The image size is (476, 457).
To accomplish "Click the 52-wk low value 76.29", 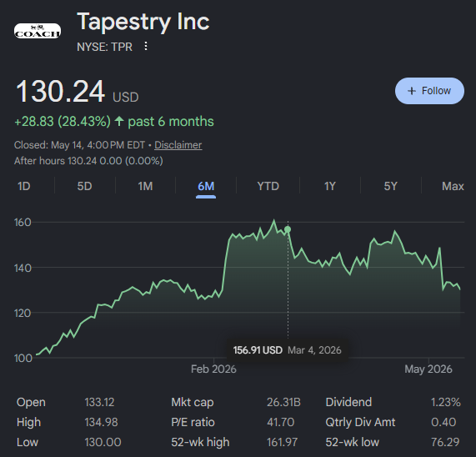I will coord(445,442).
